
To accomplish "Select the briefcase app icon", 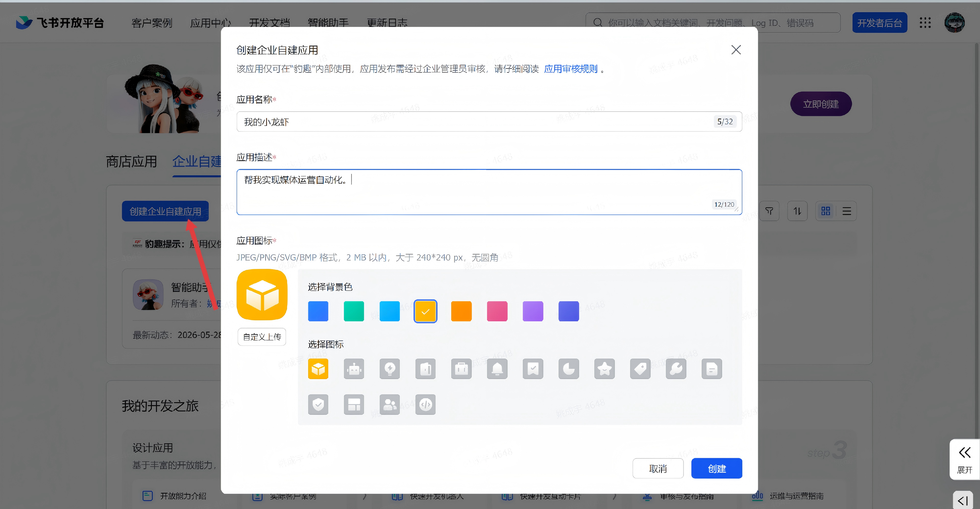I will [461, 368].
